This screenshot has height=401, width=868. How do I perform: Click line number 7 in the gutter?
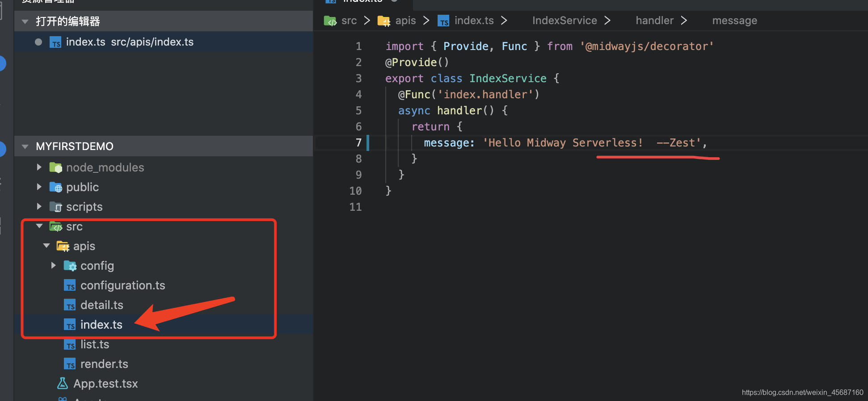coord(358,143)
